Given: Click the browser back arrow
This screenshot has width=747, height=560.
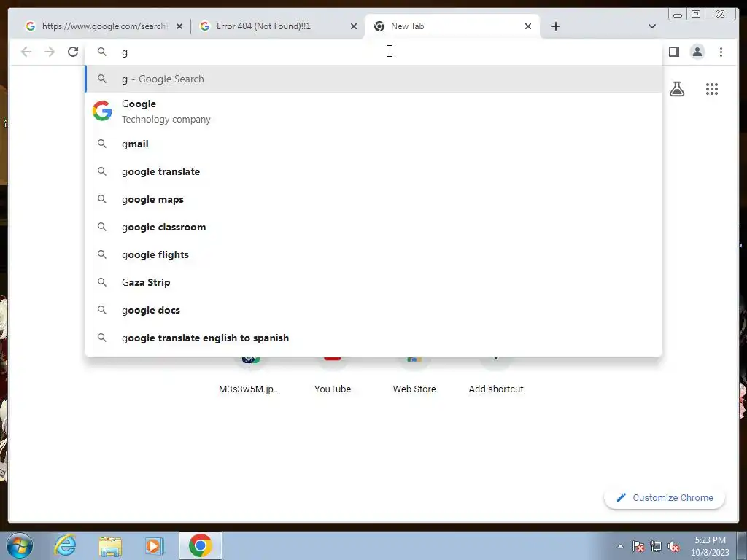Looking at the screenshot, I should point(26,52).
